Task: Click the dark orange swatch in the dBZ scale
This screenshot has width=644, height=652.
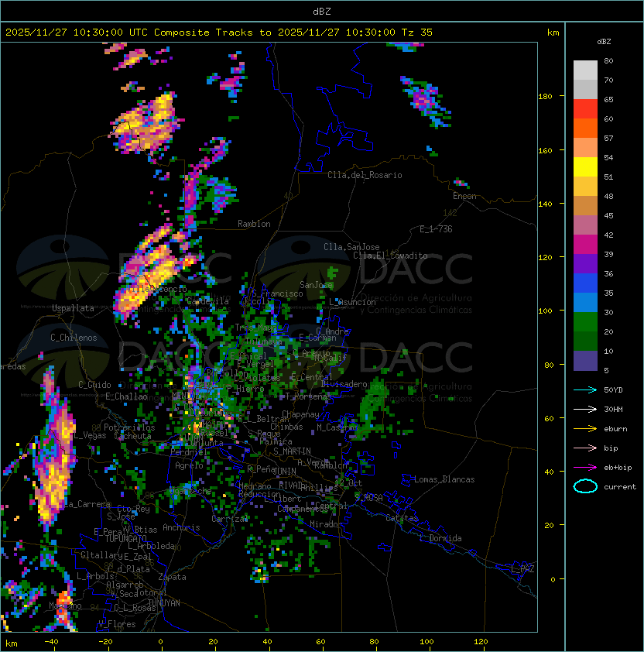Action: click(585, 128)
